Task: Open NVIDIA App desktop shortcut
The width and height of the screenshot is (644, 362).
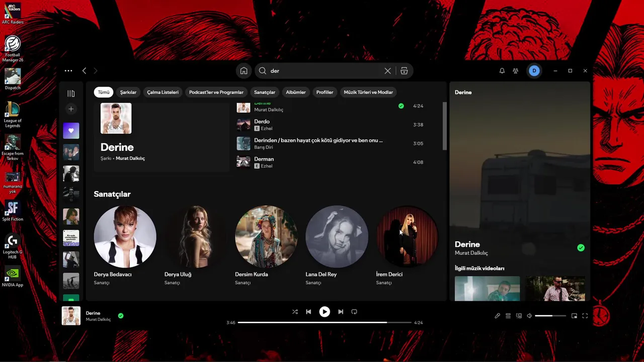Action: 13,277
